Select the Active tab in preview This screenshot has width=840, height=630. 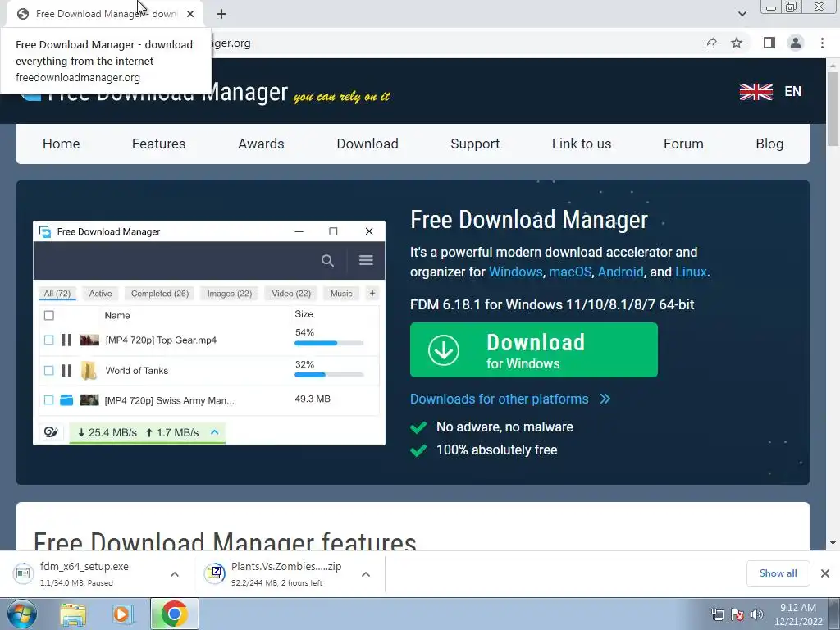click(x=100, y=294)
